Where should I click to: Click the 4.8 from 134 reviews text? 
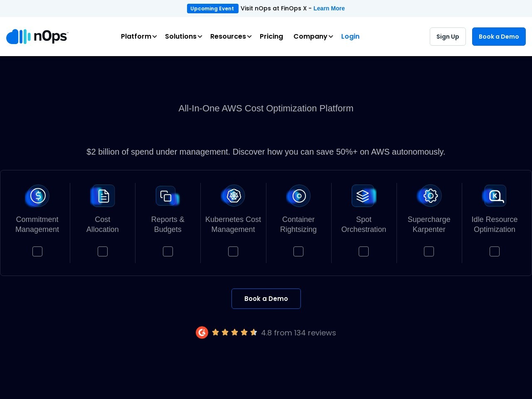click(x=298, y=332)
